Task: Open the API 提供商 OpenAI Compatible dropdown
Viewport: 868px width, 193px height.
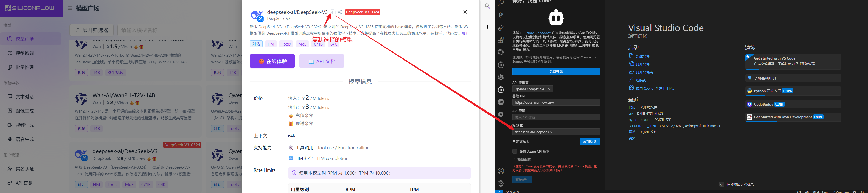Action: click(533, 89)
